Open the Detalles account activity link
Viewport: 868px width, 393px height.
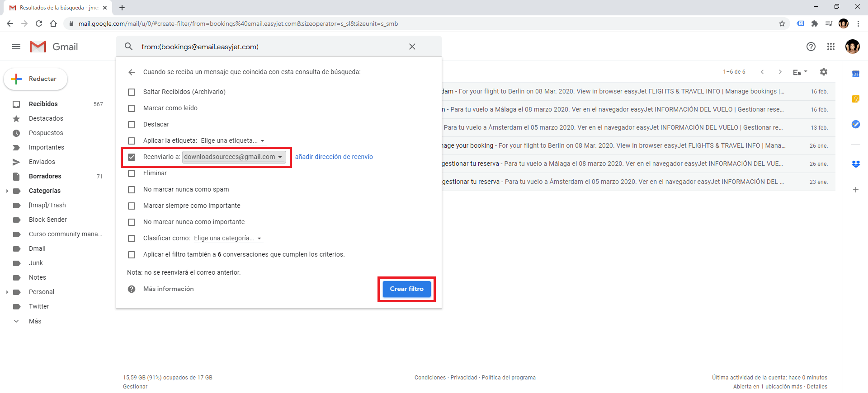(817, 387)
